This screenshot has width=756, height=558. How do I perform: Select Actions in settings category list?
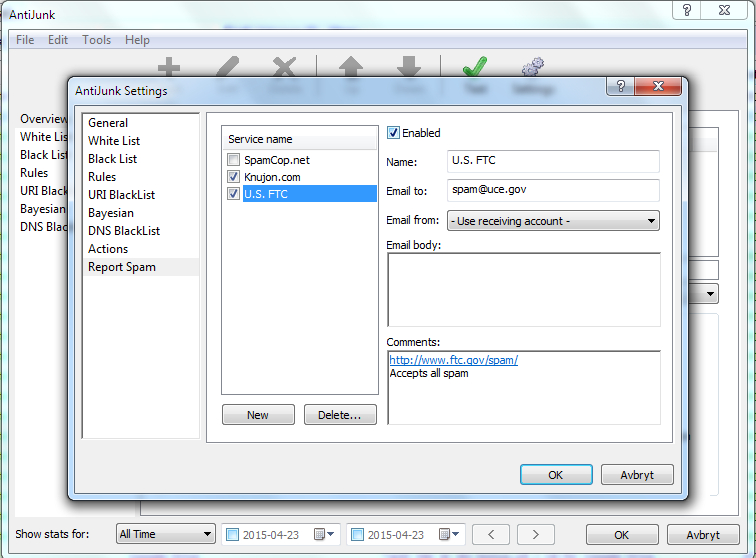coord(141,249)
